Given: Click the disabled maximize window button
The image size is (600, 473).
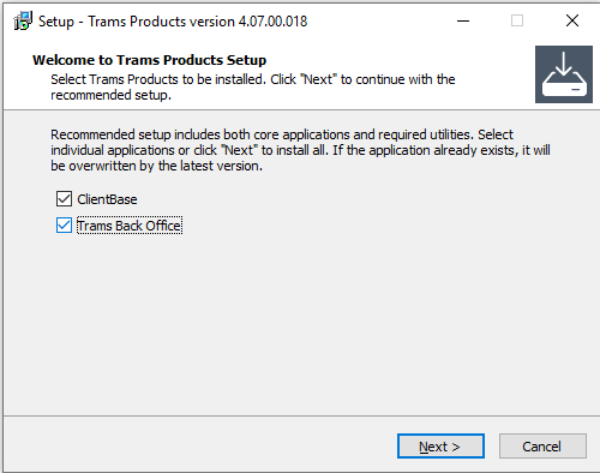Looking at the screenshot, I should click(x=517, y=21).
